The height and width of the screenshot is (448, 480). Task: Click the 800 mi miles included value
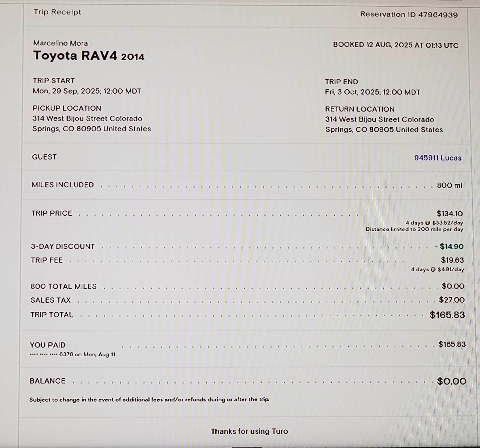pos(449,185)
